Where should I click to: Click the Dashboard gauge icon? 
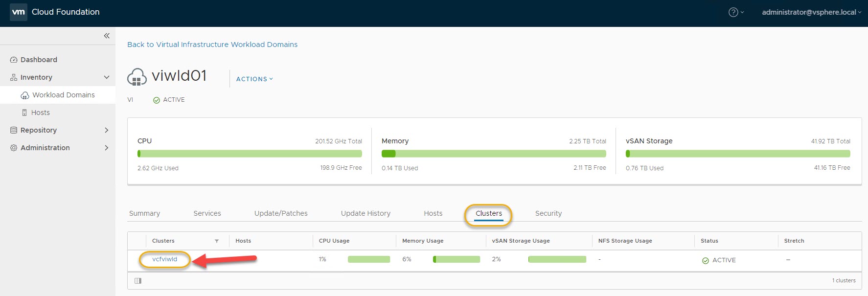pos(14,60)
